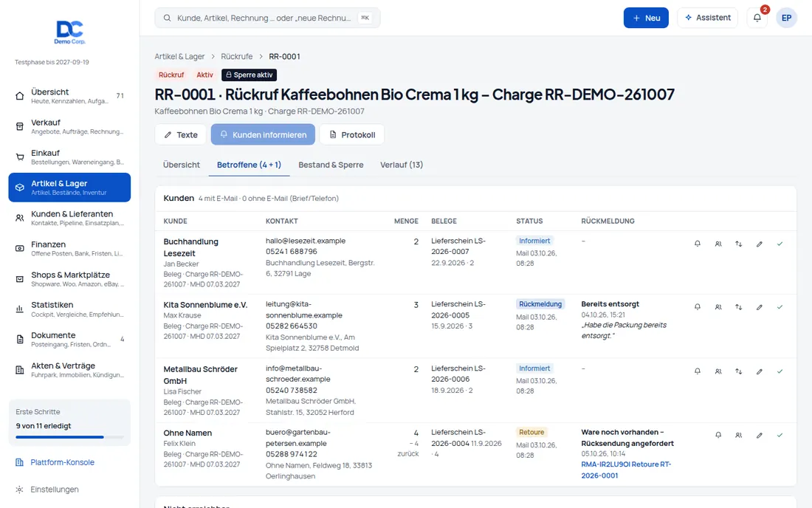Click people icon in Metallbau Schröder GmbH row

(718, 371)
